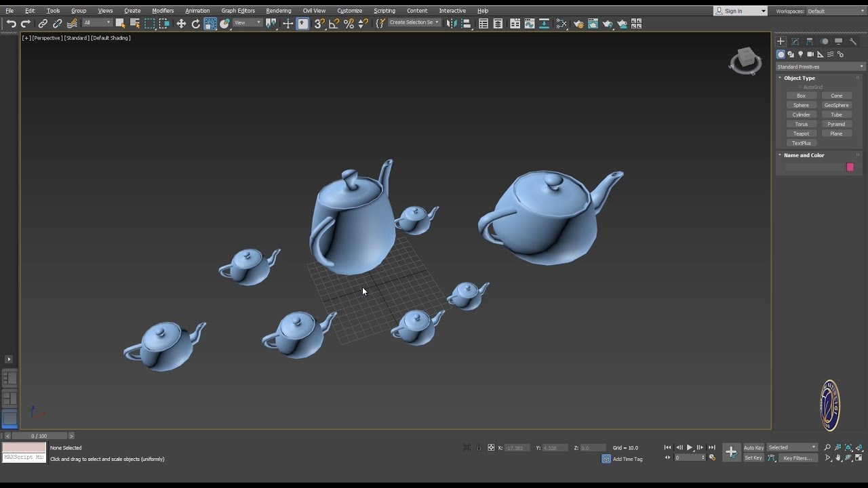Open the Graph Editors menu
The height and width of the screenshot is (488, 868).
(x=238, y=11)
